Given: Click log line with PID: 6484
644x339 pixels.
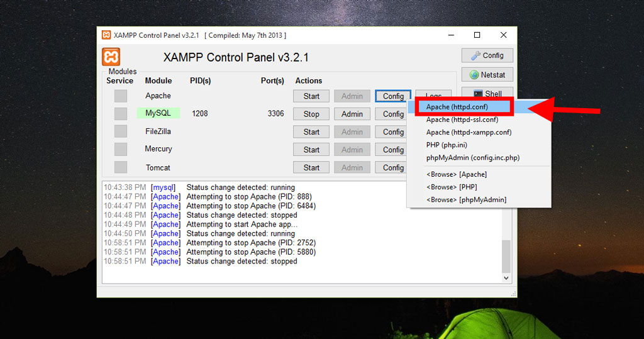Looking at the screenshot, I should (251, 206).
